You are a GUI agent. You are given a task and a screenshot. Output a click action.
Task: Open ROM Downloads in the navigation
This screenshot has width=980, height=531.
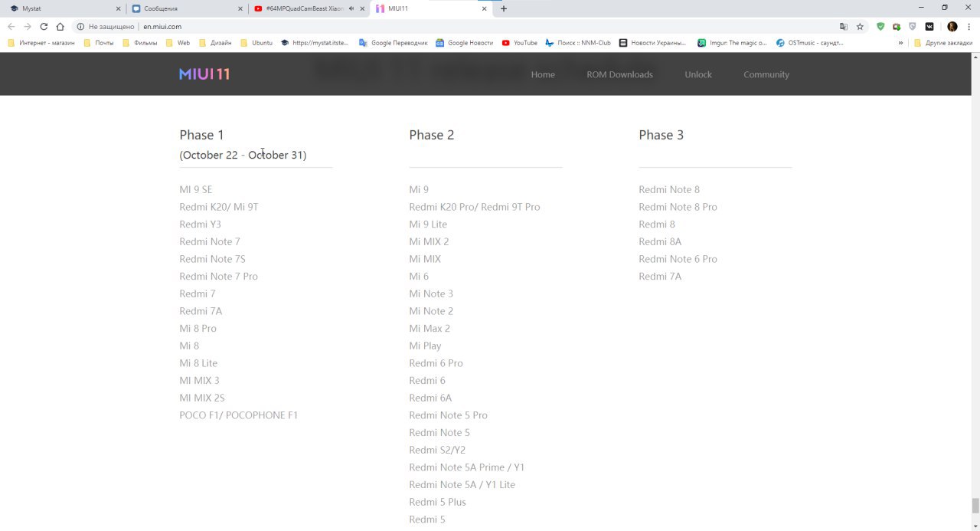[x=619, y=74]
